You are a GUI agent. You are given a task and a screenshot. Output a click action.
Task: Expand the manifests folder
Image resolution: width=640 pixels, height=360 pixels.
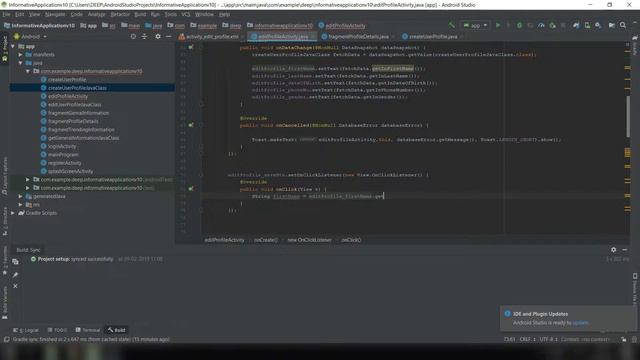tap(20, 54)
